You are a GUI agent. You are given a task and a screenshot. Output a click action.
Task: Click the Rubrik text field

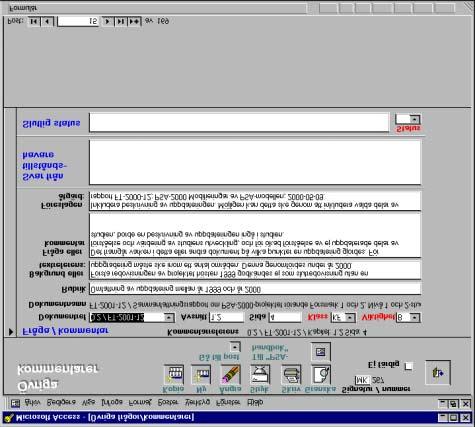pyautogui.click(x=255, y=289)
